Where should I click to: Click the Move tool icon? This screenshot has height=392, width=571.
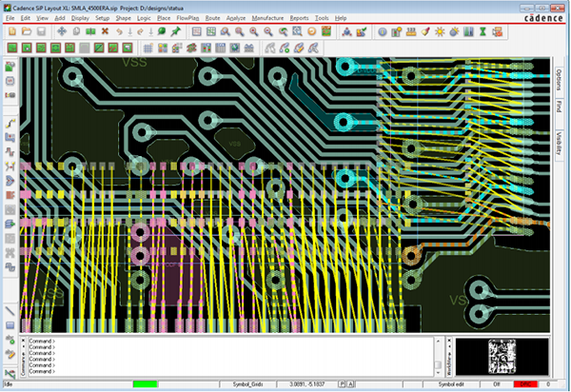[x=62, y=31]
